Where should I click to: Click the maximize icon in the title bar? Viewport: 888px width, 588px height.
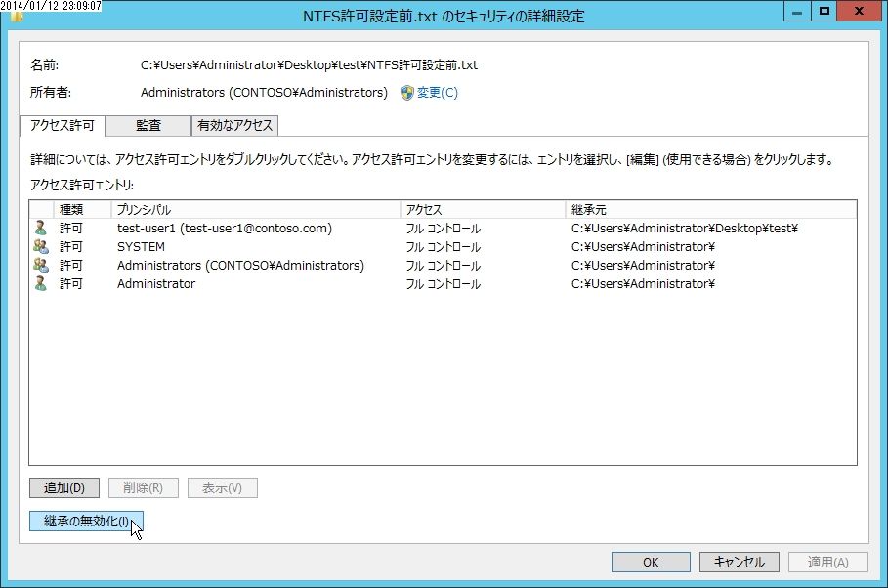point(823,12)
